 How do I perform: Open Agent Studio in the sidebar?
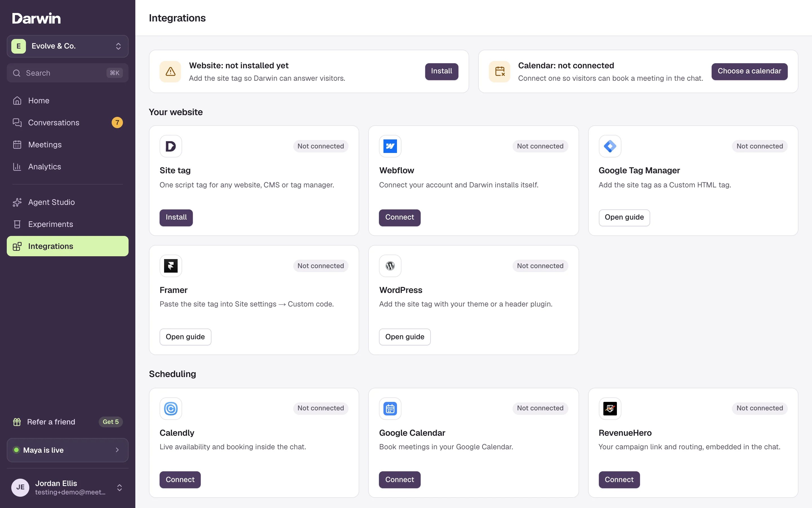67,202
